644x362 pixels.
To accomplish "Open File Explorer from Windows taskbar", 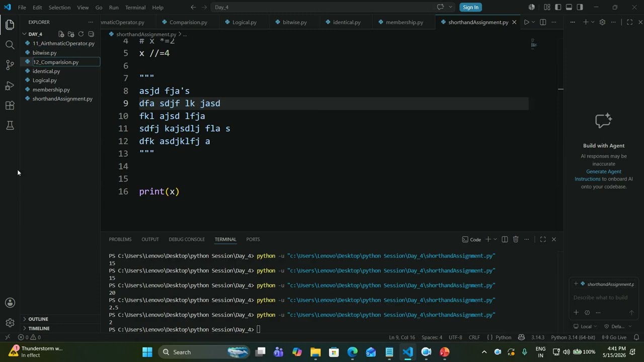I will pos(315,352).
